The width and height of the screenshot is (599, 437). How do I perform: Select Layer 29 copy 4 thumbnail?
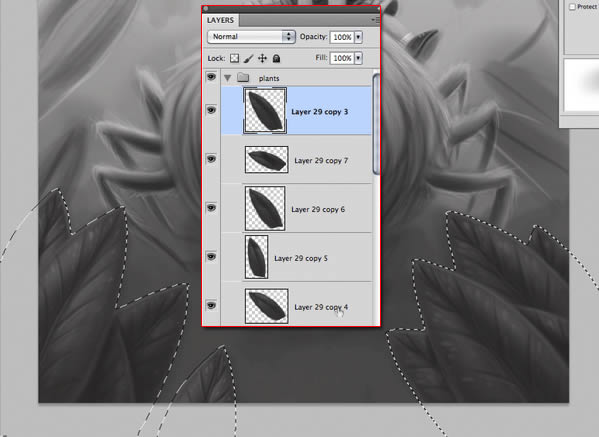point(266,306)
